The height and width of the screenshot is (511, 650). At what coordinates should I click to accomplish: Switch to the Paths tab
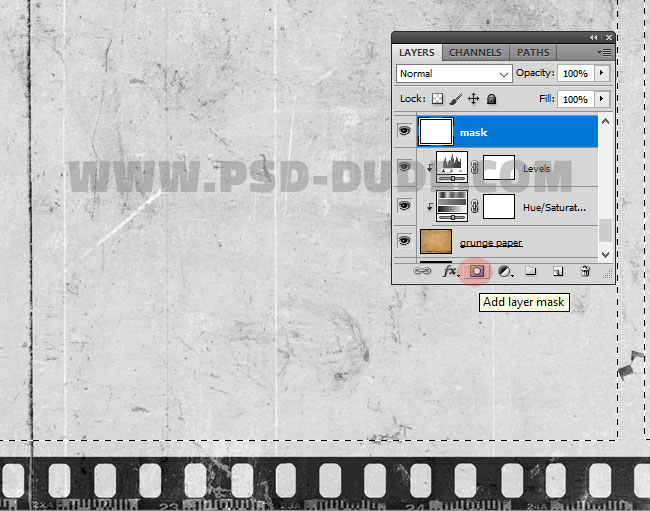[533, 53]
